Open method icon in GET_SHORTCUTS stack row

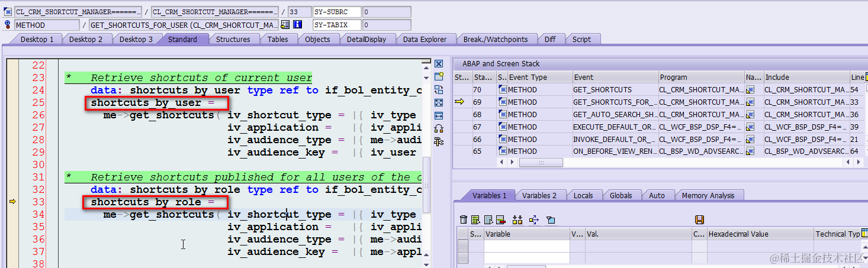503,89
